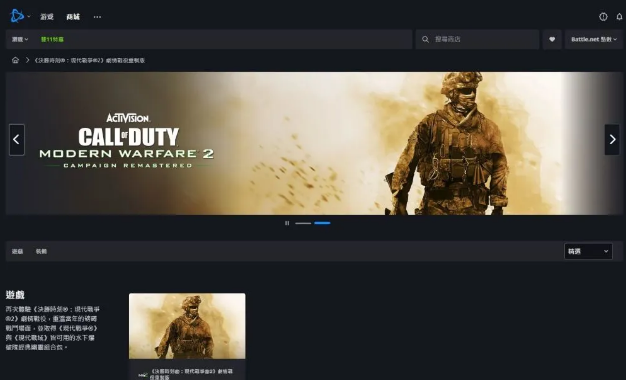
Task: Select the first carousel slide indicator
Action: tap(303, 223)
